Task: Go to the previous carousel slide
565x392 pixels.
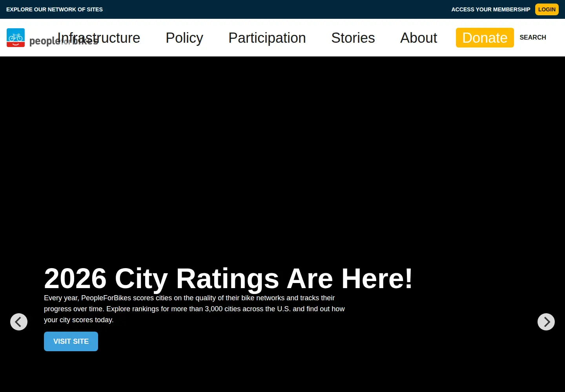Action: [19, 322]
